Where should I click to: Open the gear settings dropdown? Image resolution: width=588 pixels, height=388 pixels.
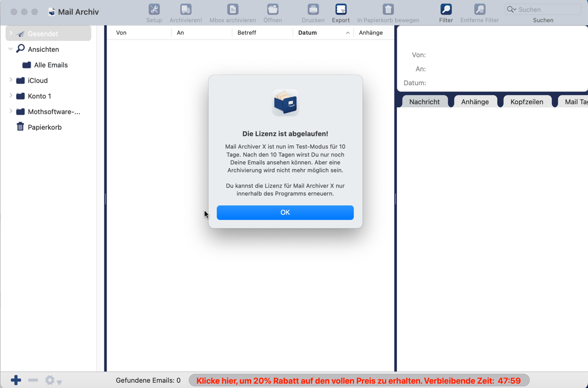tap(52, 380)
